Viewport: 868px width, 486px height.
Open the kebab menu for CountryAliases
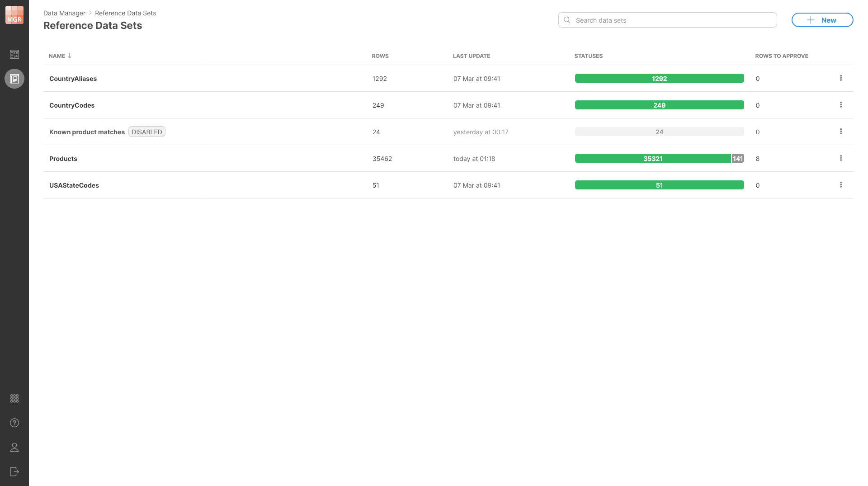click(x=841, y=78)
